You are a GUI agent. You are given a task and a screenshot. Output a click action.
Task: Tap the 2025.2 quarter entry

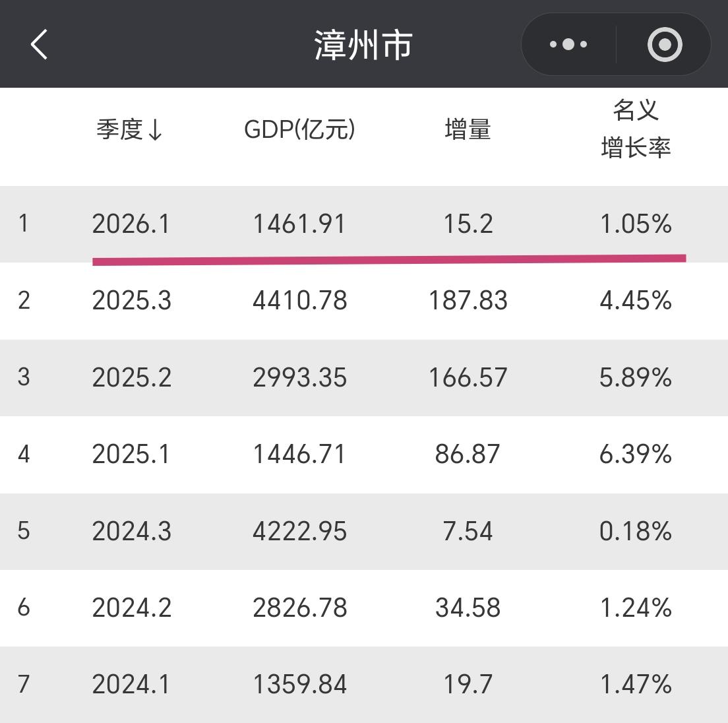point(132,377)
